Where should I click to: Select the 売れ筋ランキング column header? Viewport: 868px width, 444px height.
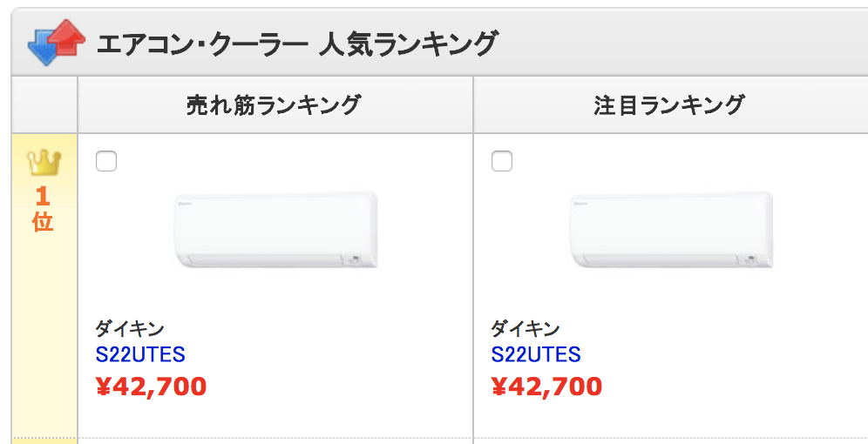(274, 105)
